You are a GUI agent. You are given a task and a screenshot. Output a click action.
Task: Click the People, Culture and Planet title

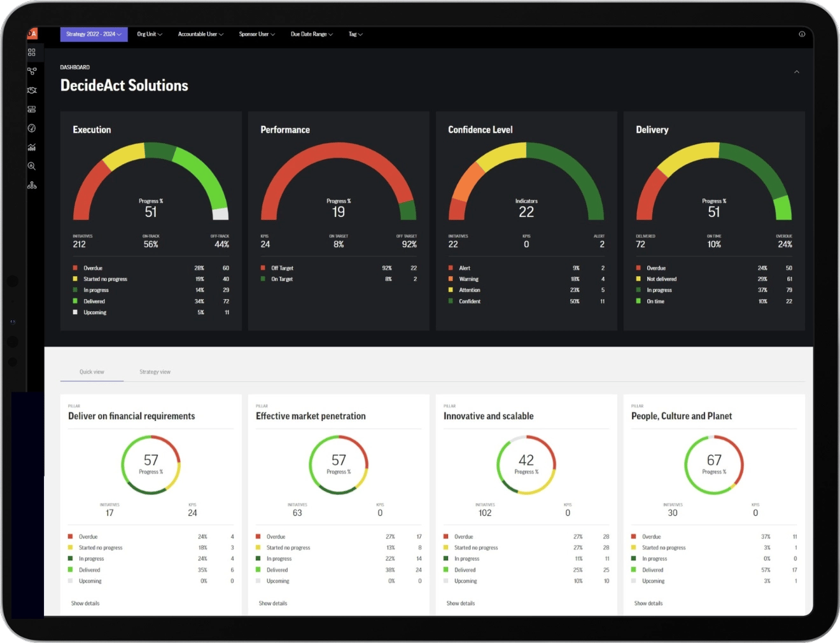tap(682, 416)
